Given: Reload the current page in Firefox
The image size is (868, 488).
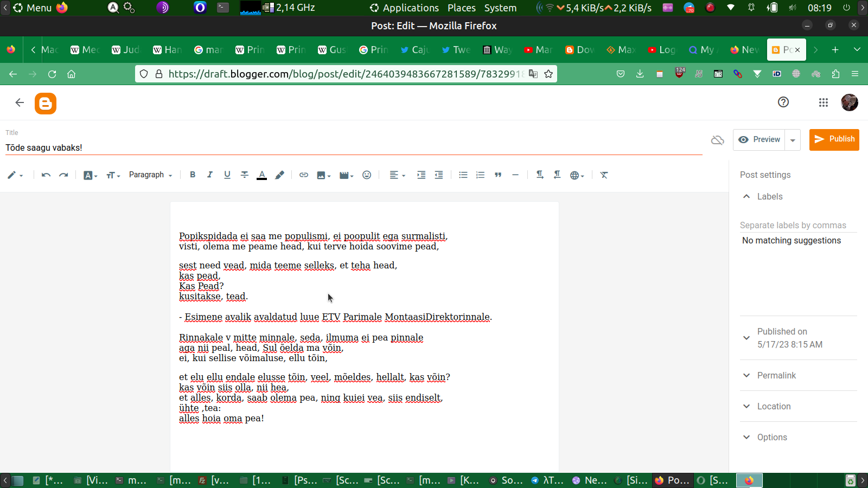Looking at the screenshot, I should 52,74.
